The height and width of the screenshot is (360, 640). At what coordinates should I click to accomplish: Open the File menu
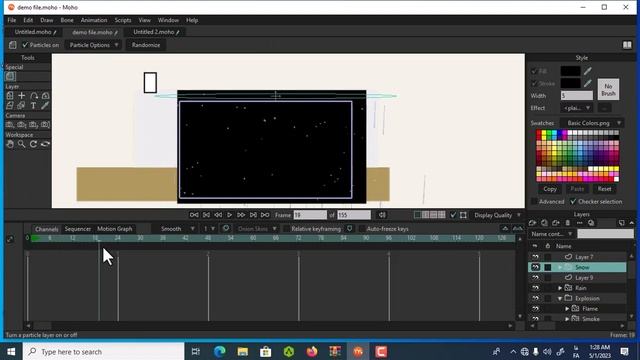(12, 20)
